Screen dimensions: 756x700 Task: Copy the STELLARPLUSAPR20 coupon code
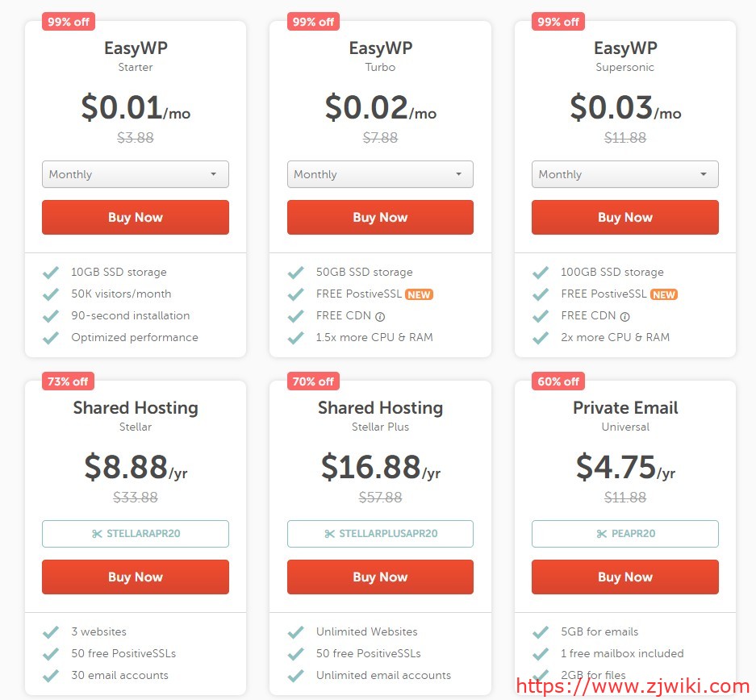click(380, 533)
